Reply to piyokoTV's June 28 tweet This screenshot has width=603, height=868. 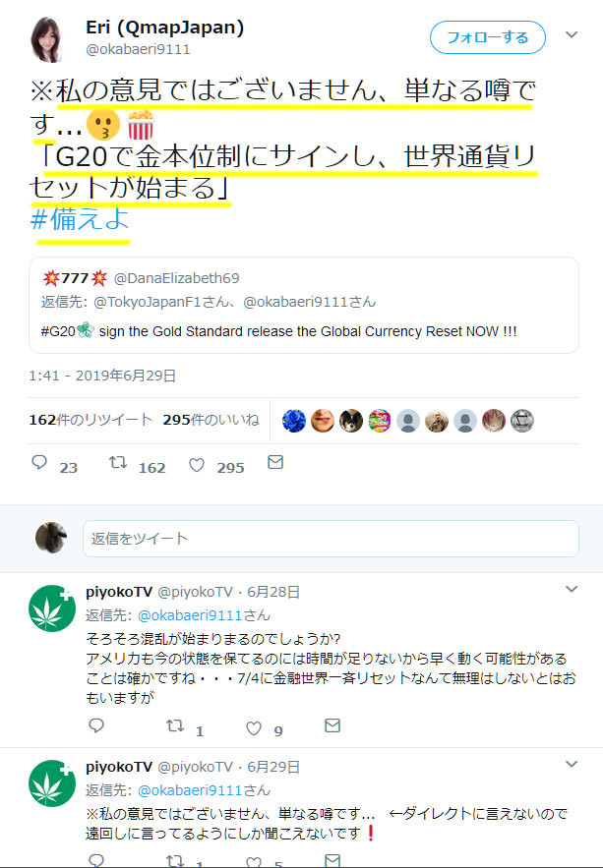click(97, 725)
